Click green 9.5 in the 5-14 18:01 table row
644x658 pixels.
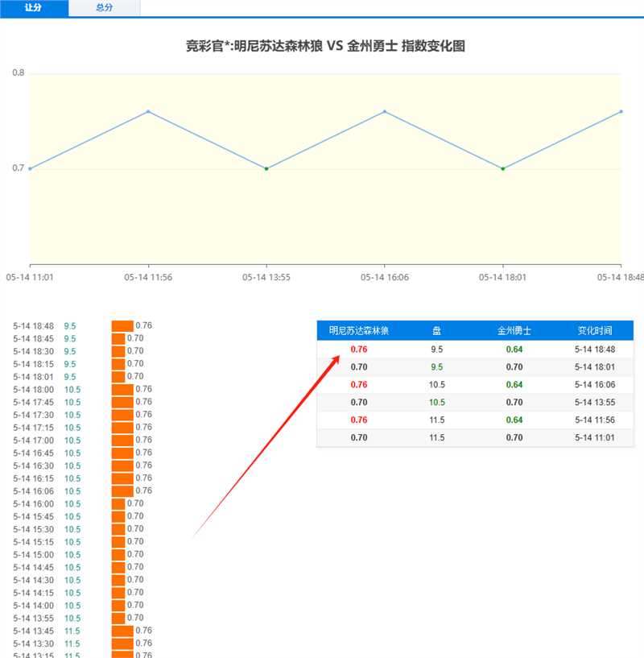point(436,367)
